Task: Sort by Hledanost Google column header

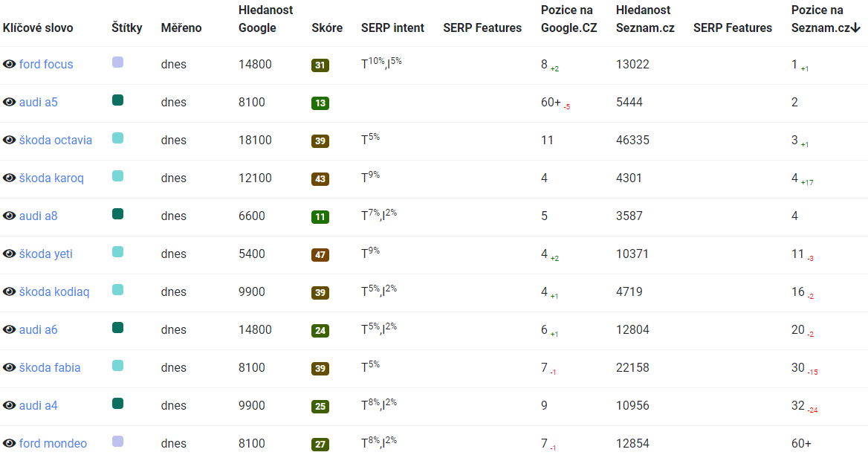Action: click(x=266, y=19)
